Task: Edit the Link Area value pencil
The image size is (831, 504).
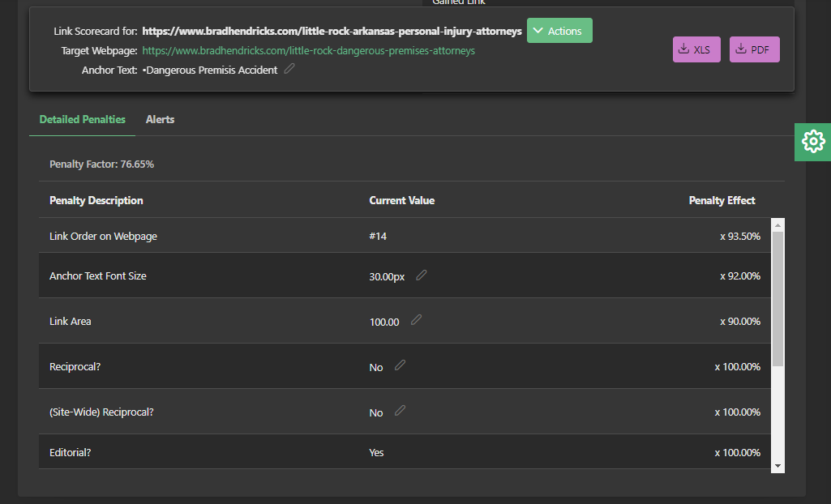Action: point(416,320)
